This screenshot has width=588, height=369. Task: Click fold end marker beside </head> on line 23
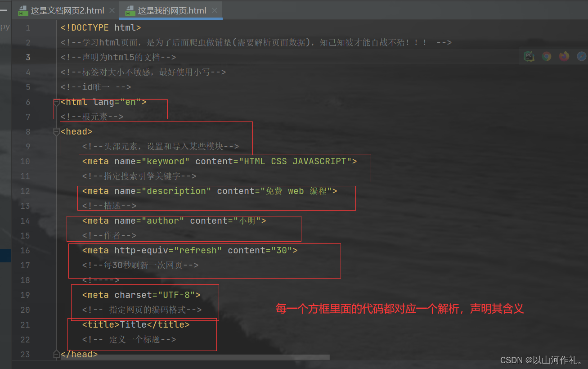(56, 355)
